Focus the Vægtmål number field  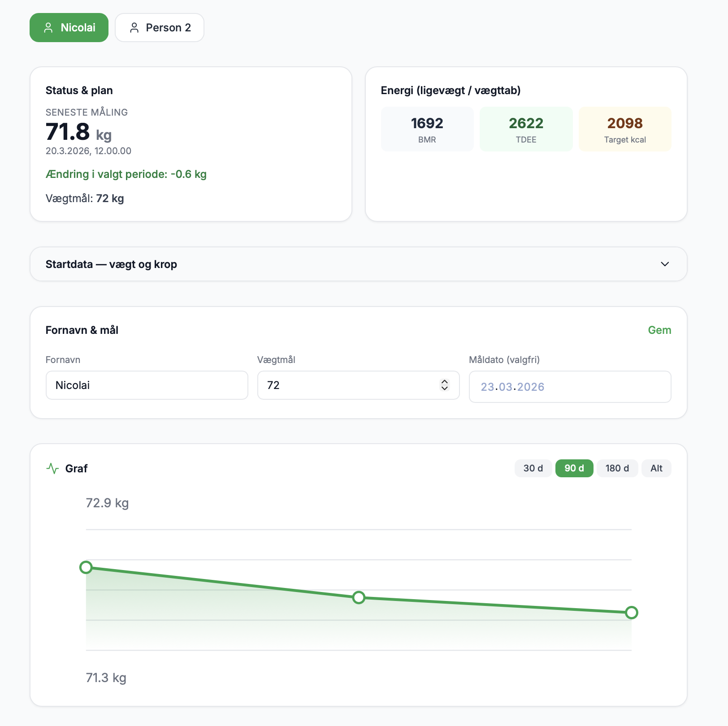350,385
